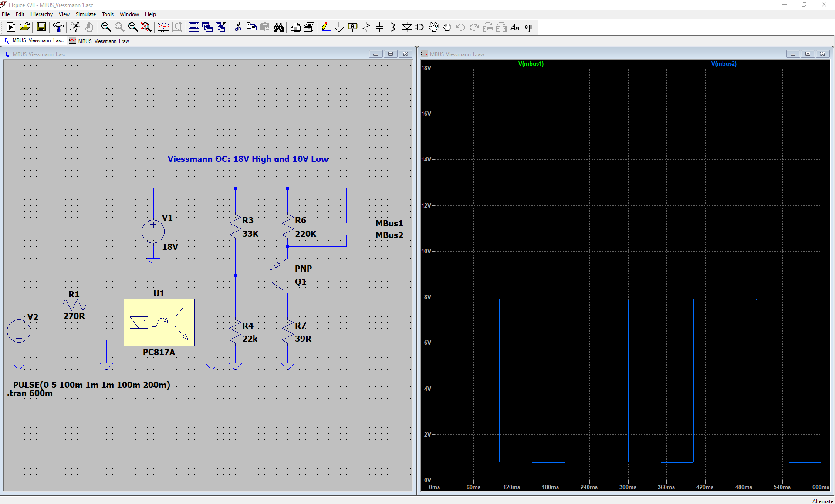835x504 pixels.
Task: Place a net label
Action: [x=352, y=27]
